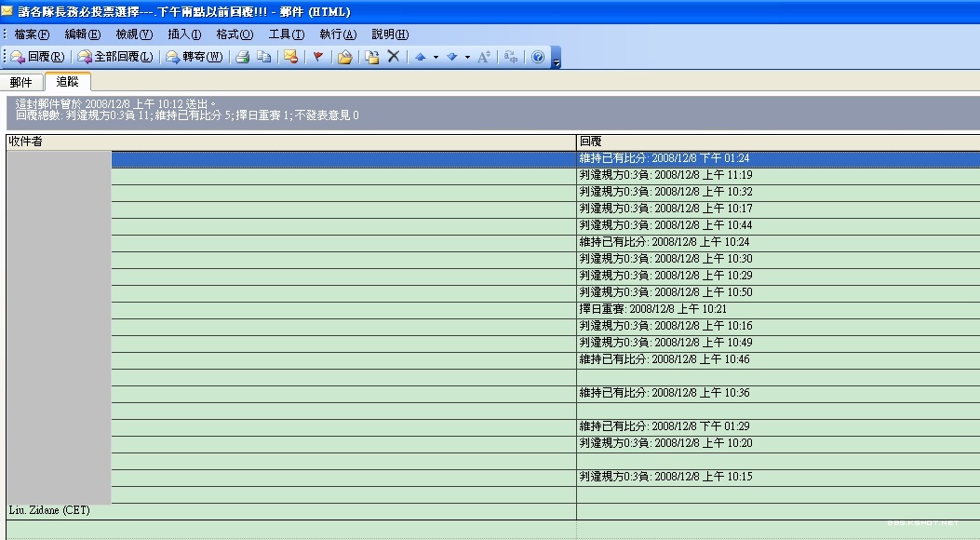Viewport: 980px width, 540px height.
Task: Click the 轉寄 (Forward) toolbar button
Action: pos(195,57)
